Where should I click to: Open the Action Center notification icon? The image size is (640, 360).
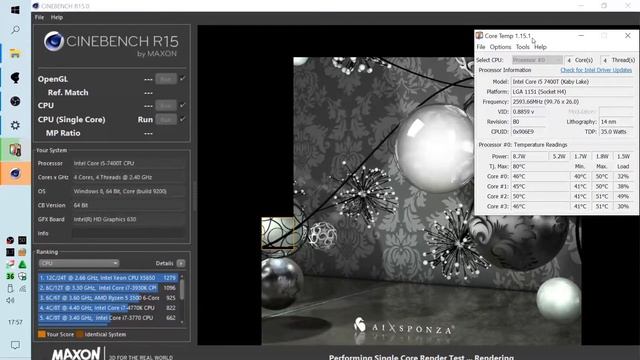[x=15, y=345]
